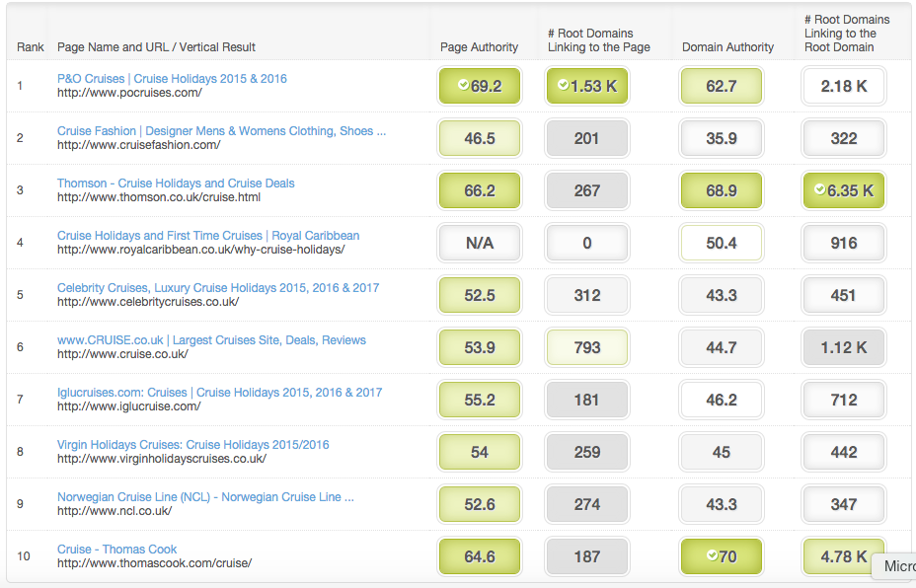
Task: Click the Page Authority column header
Action: [x=479, y=47]
